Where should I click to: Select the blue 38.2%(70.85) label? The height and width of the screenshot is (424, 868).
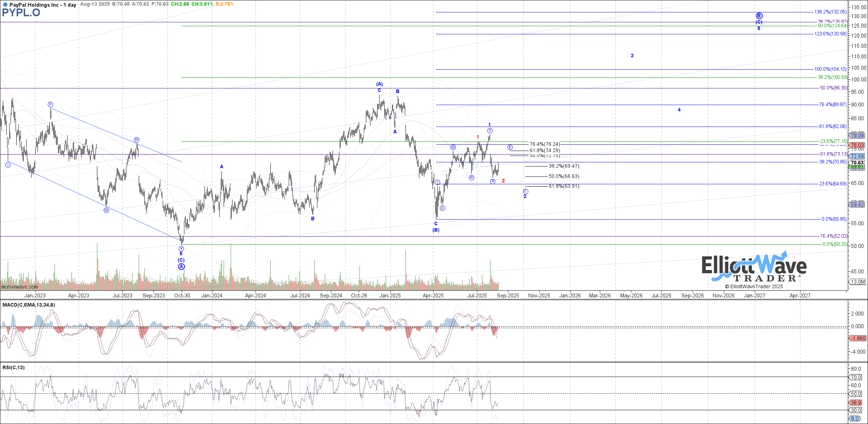[x=833, y=162]
